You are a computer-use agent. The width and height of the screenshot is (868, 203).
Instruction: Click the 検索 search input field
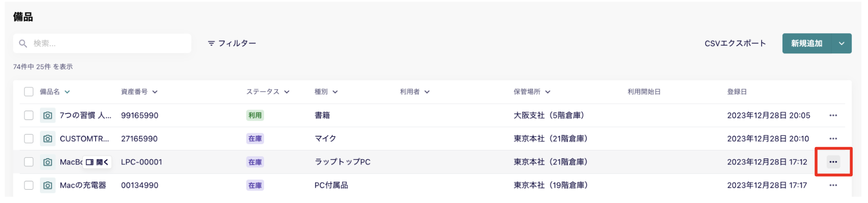coord(102,43)
